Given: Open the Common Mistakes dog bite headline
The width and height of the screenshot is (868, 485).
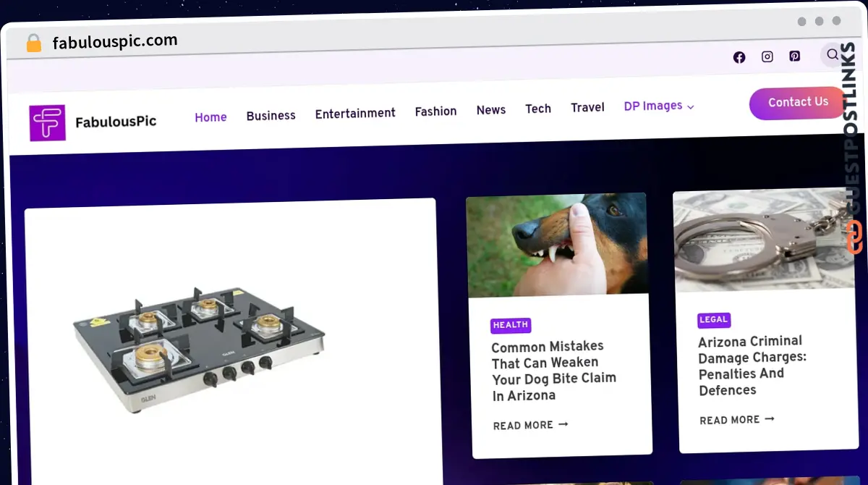Looking at the screenshot, I should pos(554,371).
